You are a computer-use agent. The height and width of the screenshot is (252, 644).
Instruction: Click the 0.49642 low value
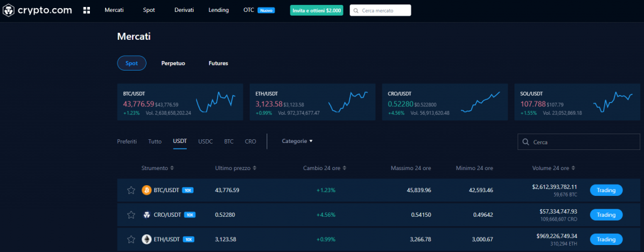[483, 215]
